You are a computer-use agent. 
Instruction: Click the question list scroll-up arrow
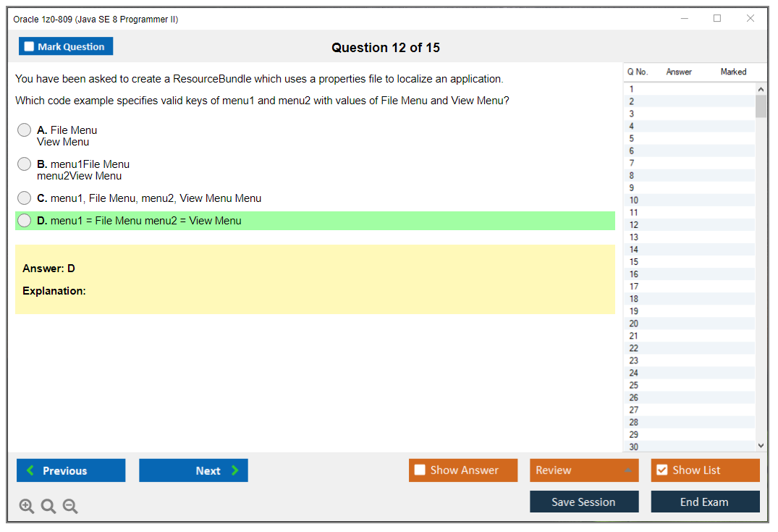761,88
